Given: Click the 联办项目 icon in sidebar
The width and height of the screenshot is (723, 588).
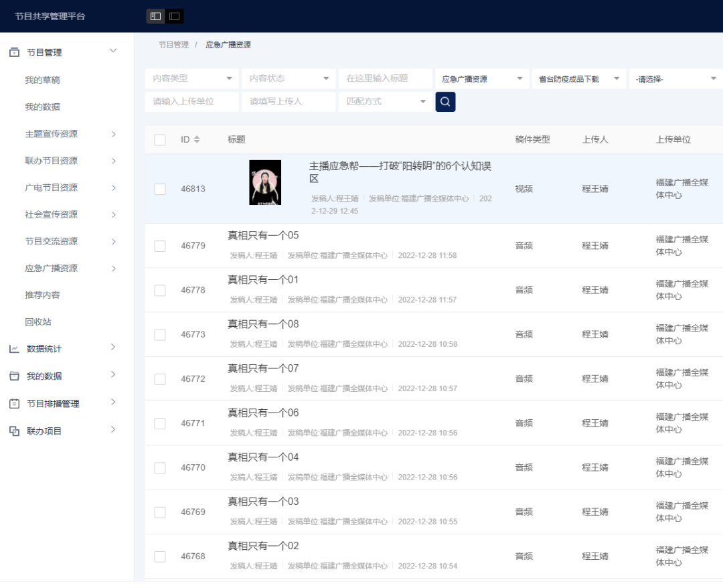Looking at the screenshot, I should point(14,431).
